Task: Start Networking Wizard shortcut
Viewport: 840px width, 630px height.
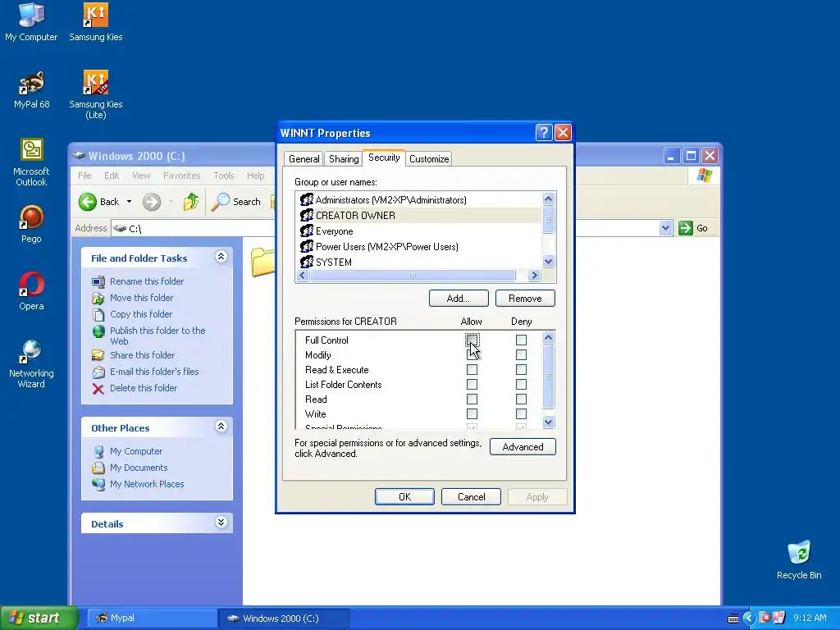Action: click(x=31, y=364)
